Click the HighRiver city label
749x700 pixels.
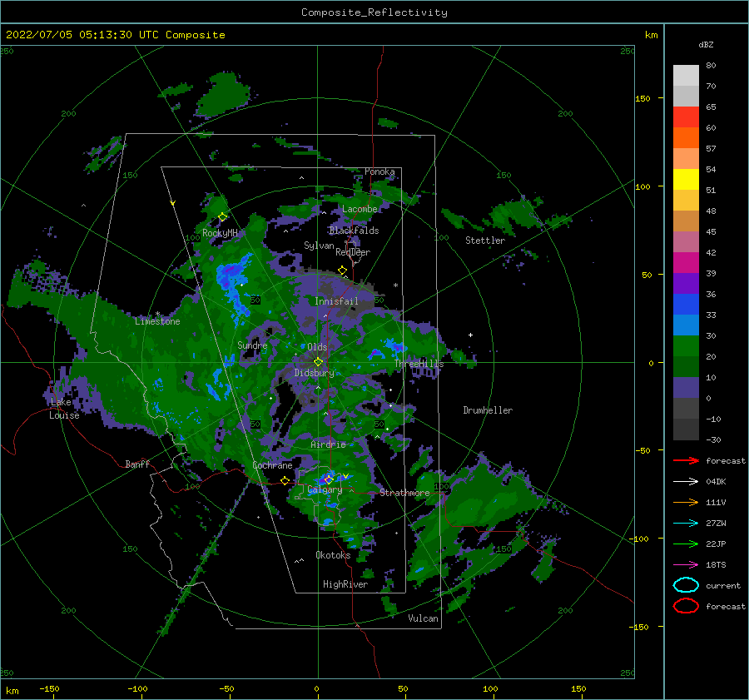coord(345,584)
